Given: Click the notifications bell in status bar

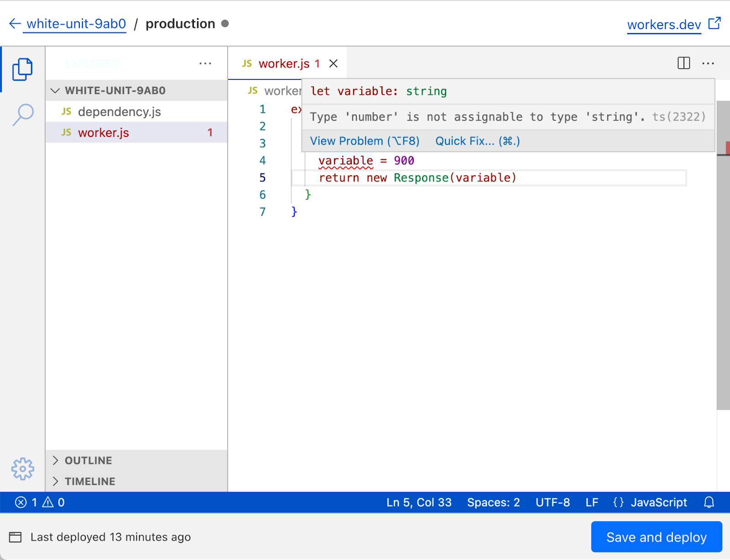Looking at the screenshot, I should [709, 502].
